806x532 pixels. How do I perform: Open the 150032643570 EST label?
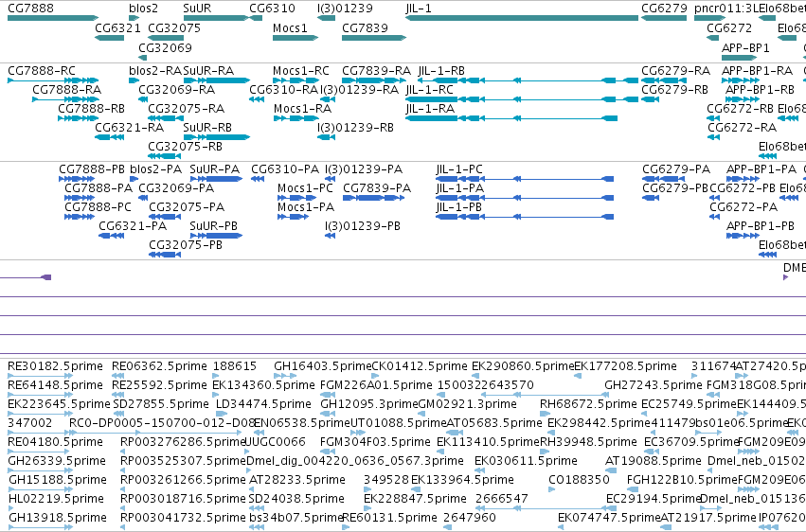486,385
